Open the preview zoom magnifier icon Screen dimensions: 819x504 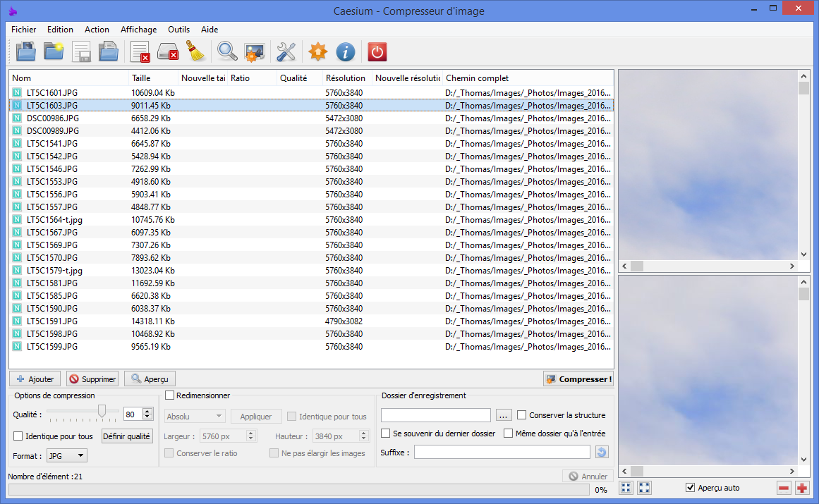[x=226, y=51]
